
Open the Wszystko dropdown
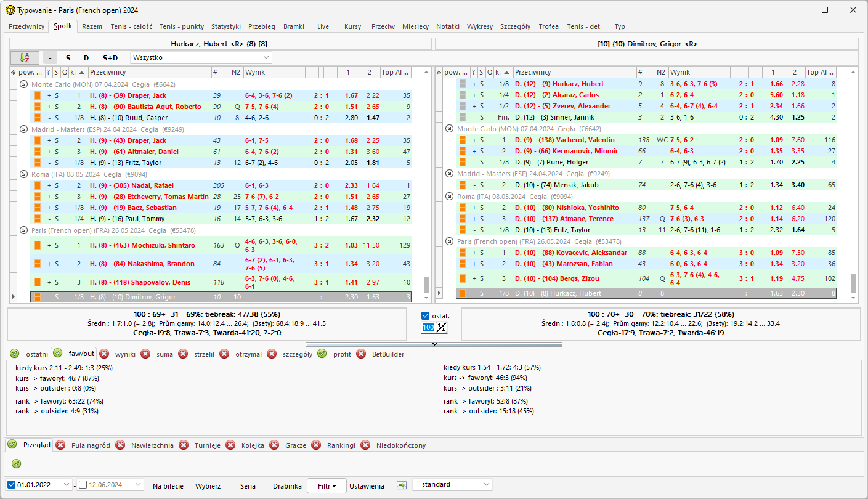(x=201, y=57)
